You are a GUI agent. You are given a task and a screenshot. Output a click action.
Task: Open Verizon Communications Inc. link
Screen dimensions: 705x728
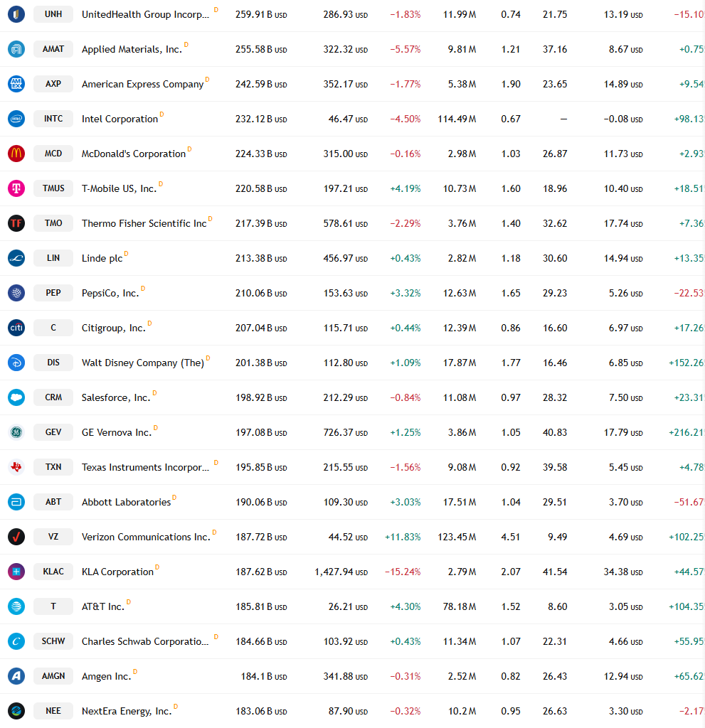(146, 537)
